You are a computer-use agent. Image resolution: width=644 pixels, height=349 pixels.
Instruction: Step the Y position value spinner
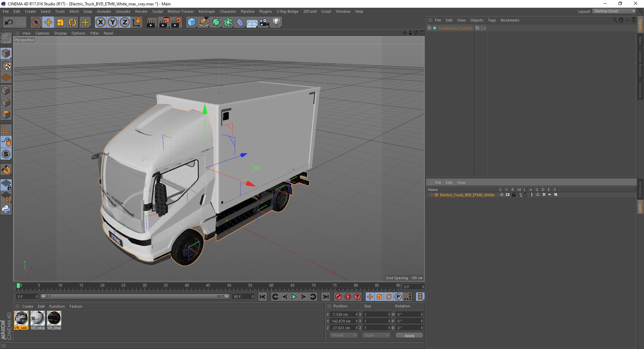(x=357, y=321)
